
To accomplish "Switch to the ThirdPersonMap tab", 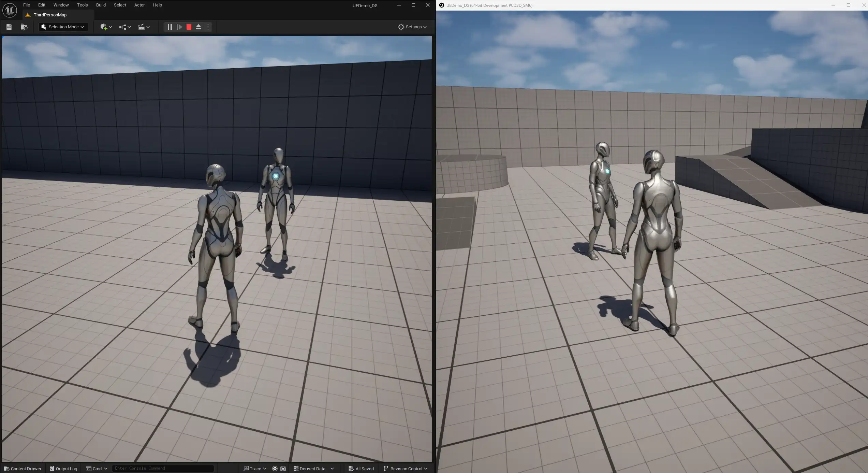I will click(x=50, y=15).
